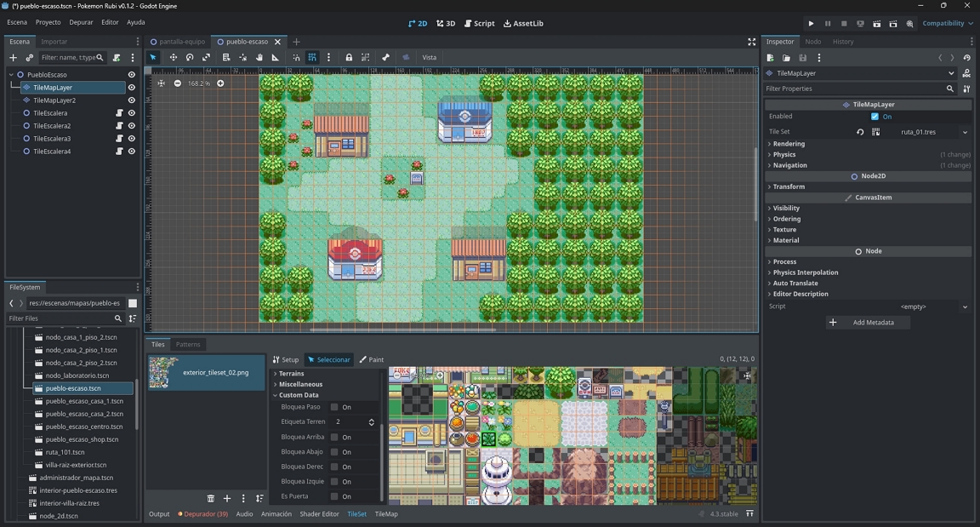Switch to the Paint tool button
The width and height of the screenshot is (980, 527).
[x=371, y=360]
